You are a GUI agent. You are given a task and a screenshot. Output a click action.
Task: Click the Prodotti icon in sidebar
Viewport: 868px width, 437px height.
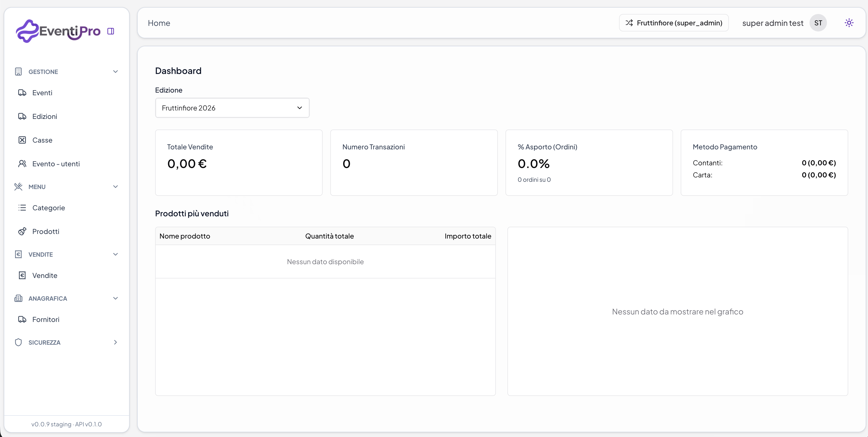point(22,232)
